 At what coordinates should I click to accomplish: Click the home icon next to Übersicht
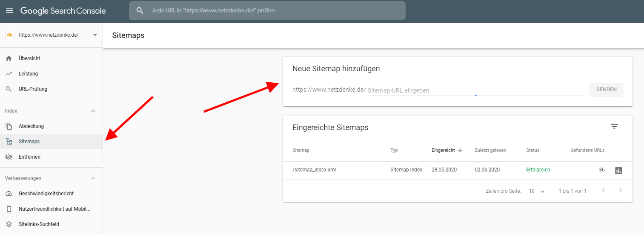[9, 58]
